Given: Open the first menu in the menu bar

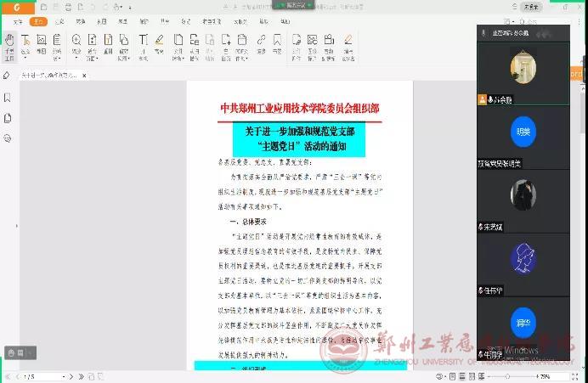Looking at the screenshot, I should (x=18, y=21).
